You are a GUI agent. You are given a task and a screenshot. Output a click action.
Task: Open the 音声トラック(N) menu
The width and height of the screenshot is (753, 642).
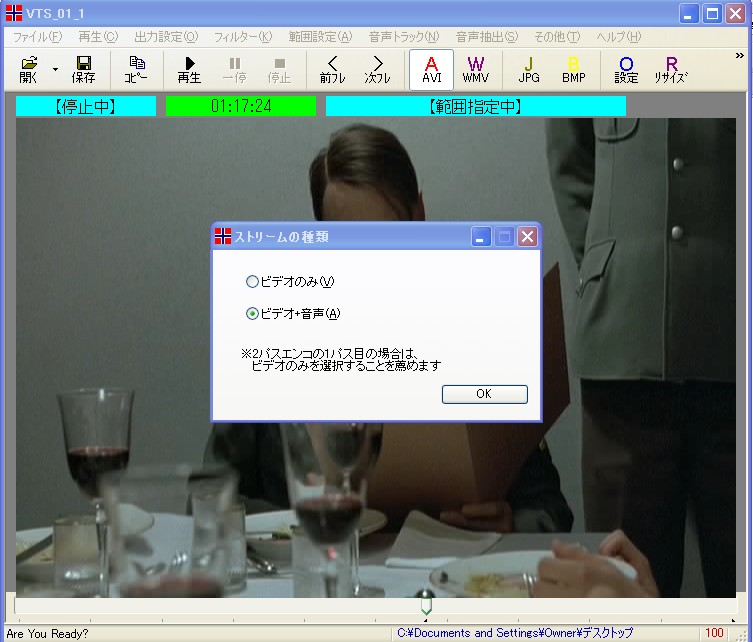404,37
